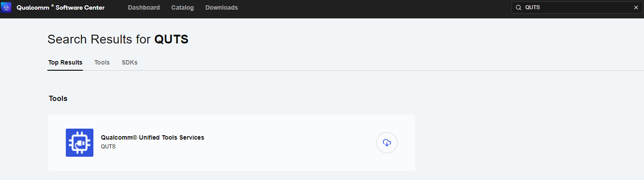Focus the search box containing QUTS

tap(575, 7)
